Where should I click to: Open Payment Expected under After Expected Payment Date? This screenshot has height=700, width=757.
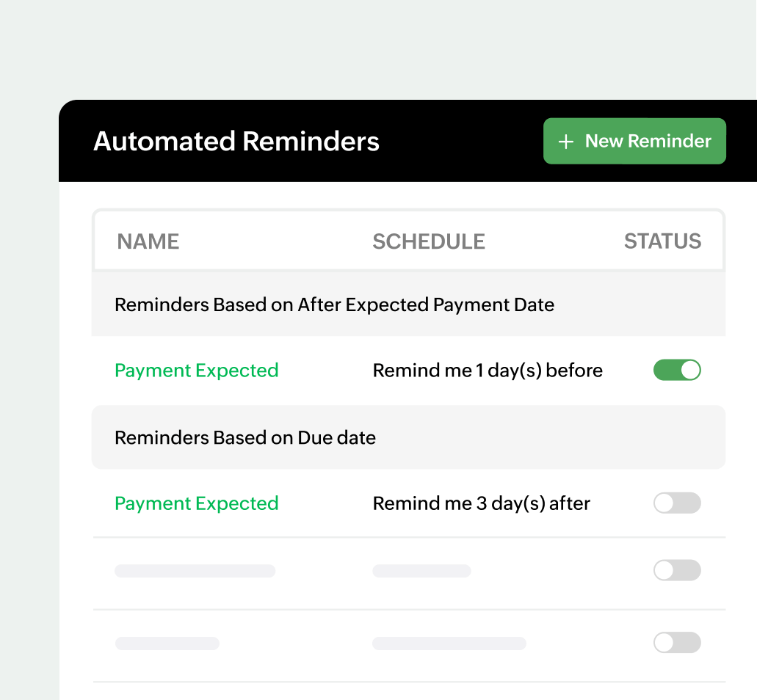pyautogui.click(x=197, y=371)
